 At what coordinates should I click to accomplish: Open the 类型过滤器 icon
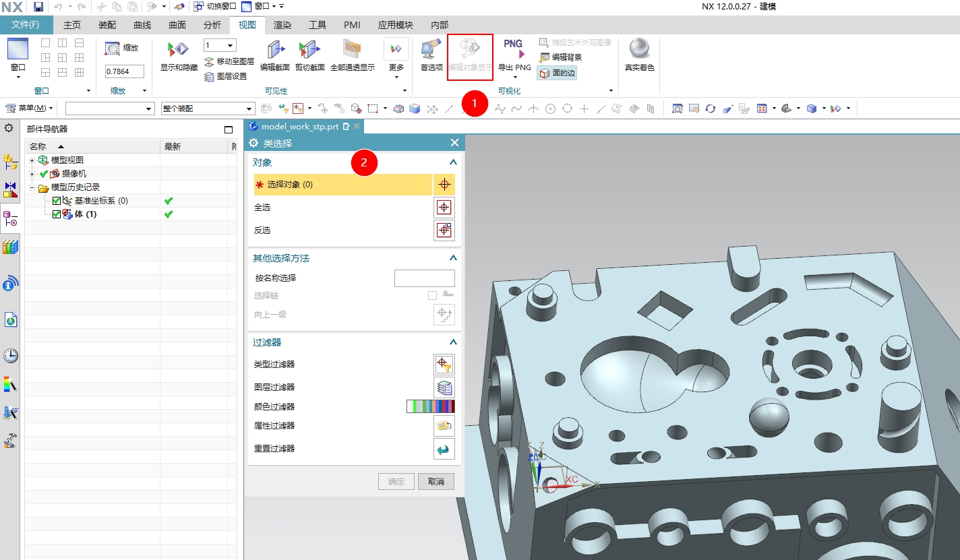pyautogui.click(x=444, y=364)
